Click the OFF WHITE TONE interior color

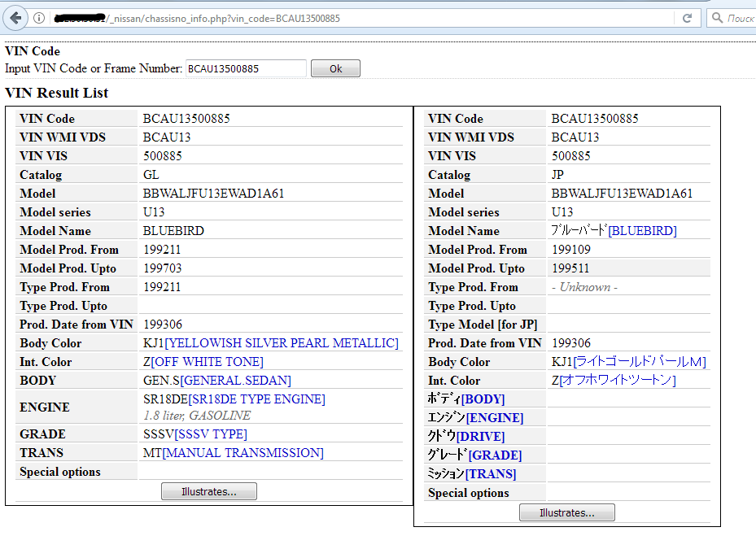(208, 362)
